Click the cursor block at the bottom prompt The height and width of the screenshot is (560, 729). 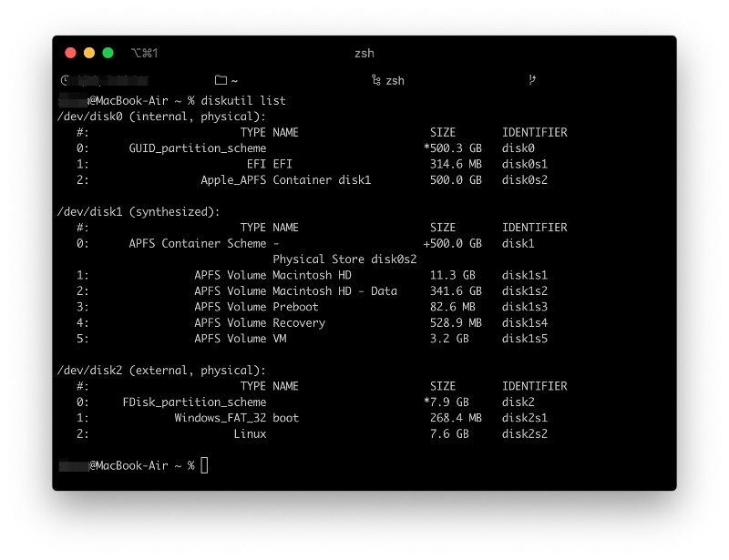click(204, 465)
